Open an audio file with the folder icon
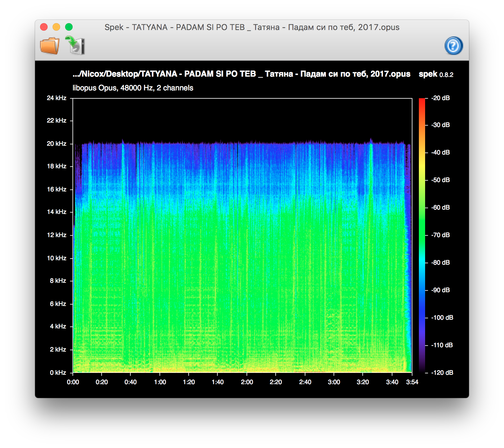504x448 pixels. [49, 46]
